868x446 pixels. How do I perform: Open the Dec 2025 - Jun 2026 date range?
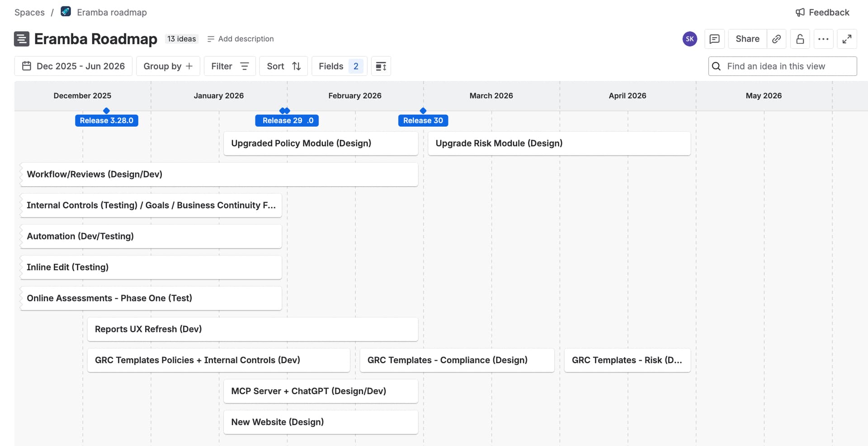(73, 66)
